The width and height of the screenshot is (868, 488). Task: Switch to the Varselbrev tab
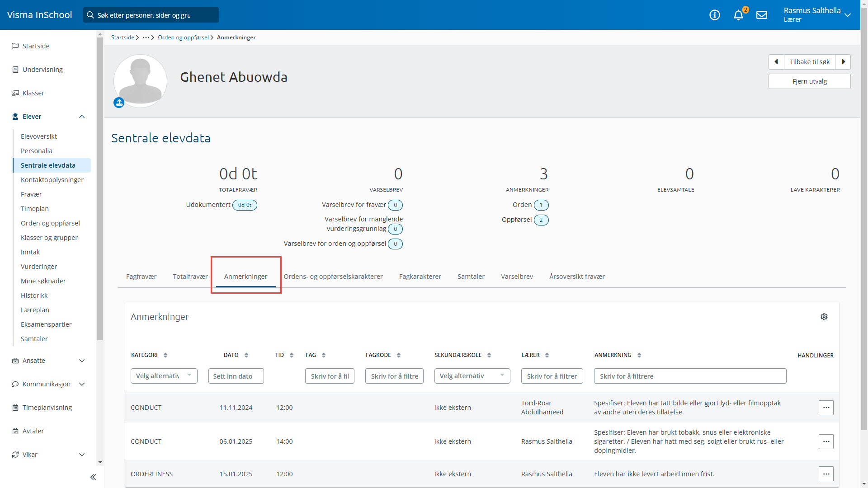517,277
